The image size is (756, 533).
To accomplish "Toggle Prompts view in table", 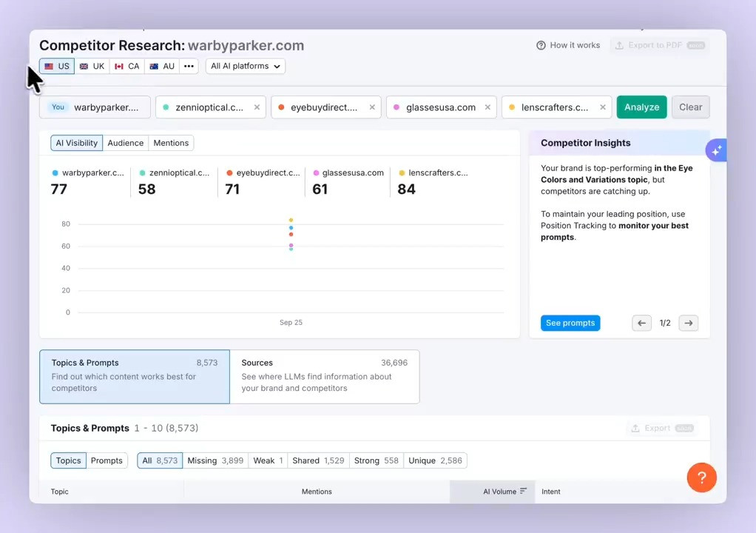I will coord(107,460).
